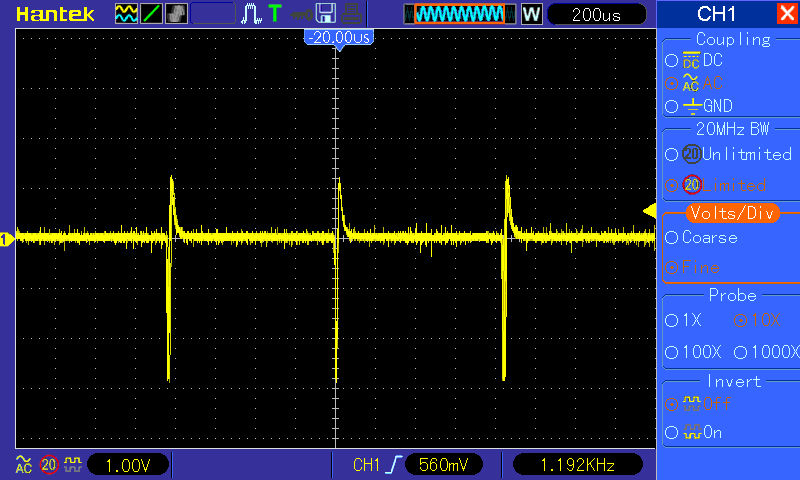Choose Coarse volts per division
This screenshot has width=800, height=480.
click(702, 237)
